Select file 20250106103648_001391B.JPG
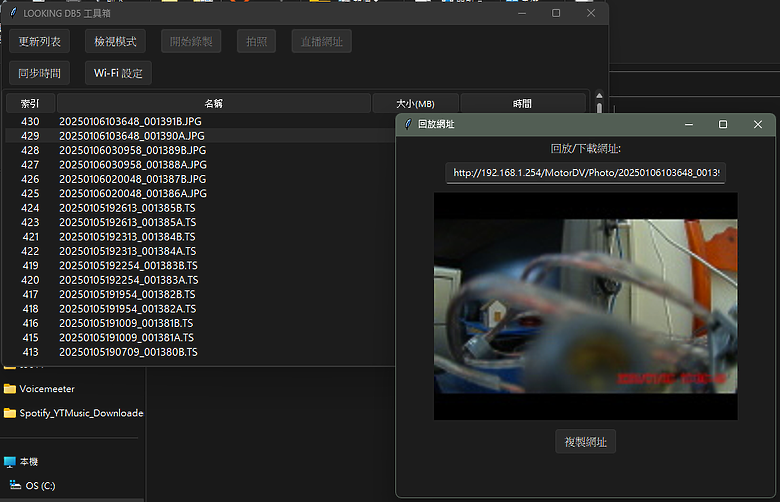The image size is (780, 502). pos(130,121)
